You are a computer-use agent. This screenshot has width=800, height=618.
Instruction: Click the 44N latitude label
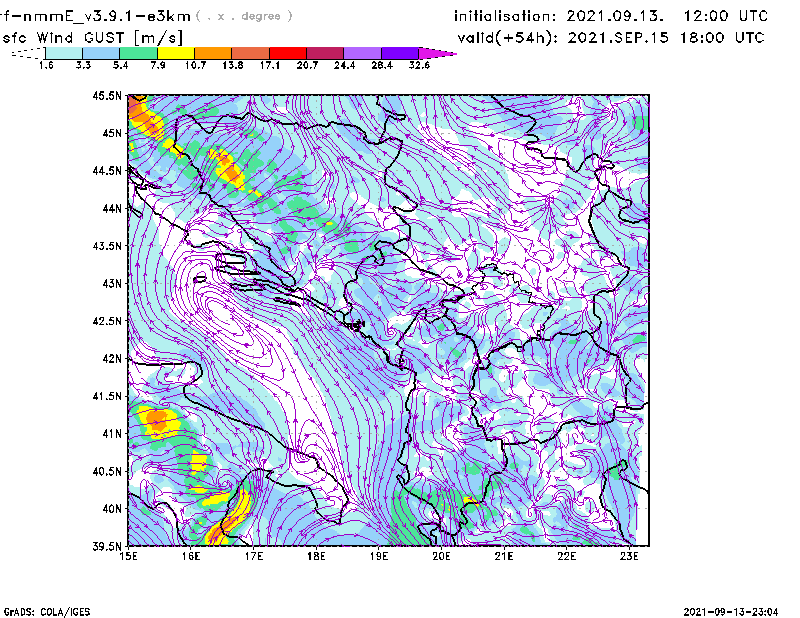pos(112,208)
